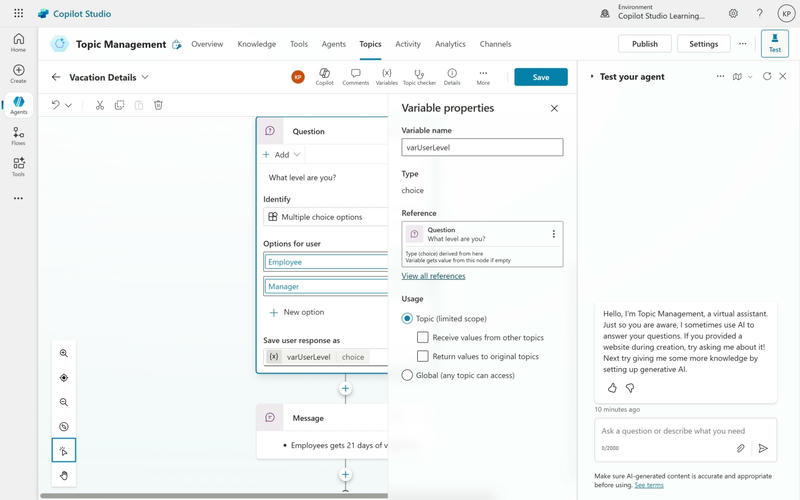
Task: Expand the undo history dropdown arrow
Action: coord(68,105)
